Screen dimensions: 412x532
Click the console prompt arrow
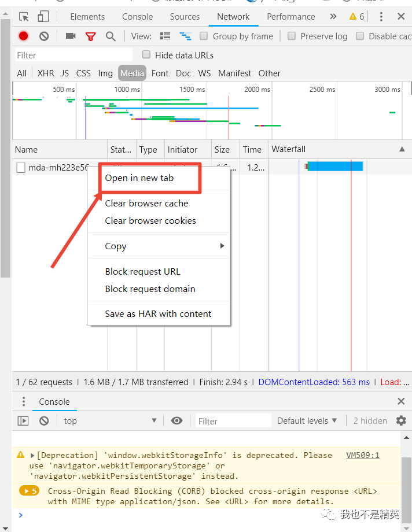[21, 515]
